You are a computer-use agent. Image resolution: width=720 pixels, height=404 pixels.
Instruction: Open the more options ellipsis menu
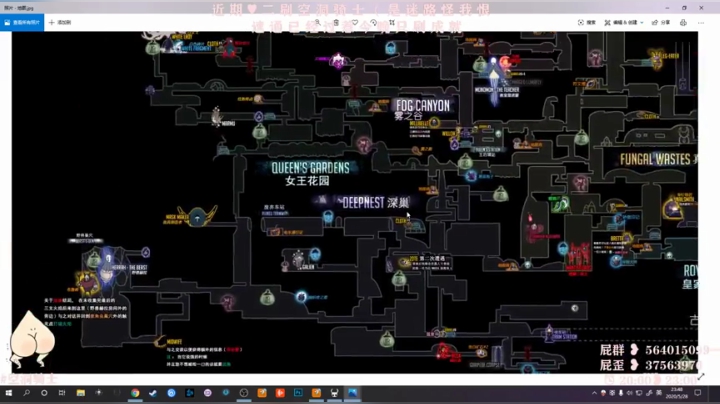[701, 22]
